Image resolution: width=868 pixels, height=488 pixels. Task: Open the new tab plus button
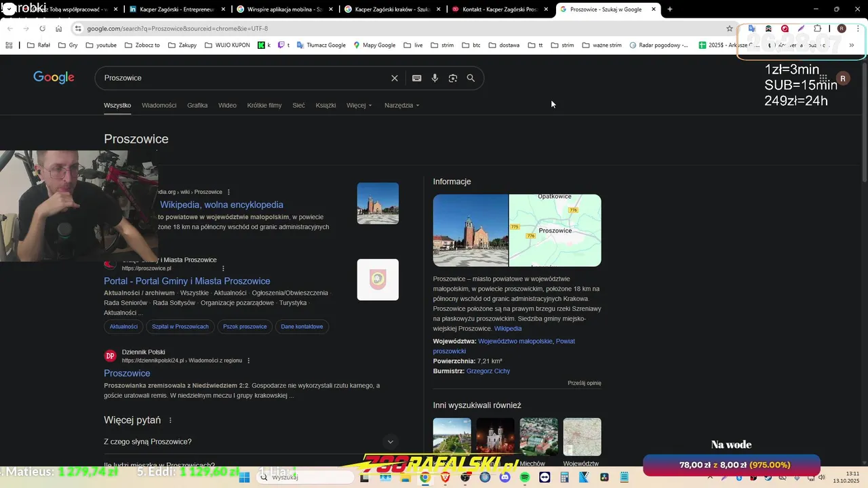pos(669,9)
